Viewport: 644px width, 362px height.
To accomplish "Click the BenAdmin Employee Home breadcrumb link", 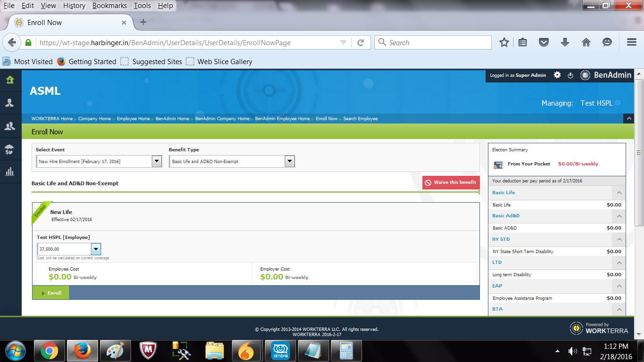I will click(282, 119).
